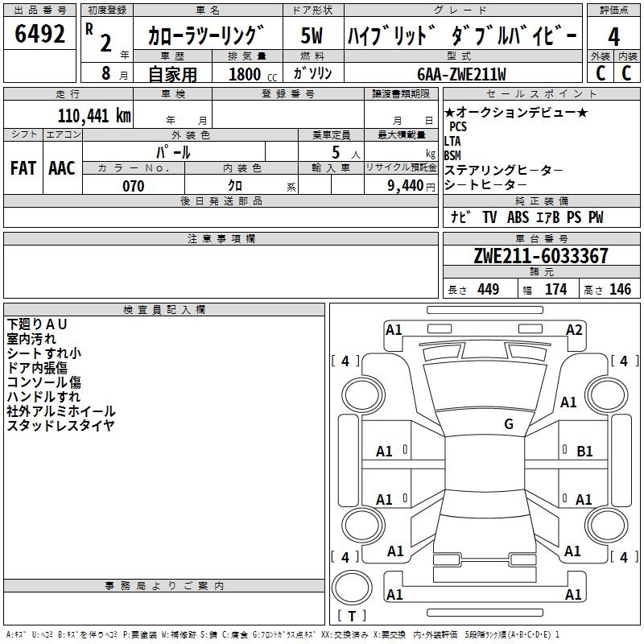Select seating capacity 5 人

point(346,153)
